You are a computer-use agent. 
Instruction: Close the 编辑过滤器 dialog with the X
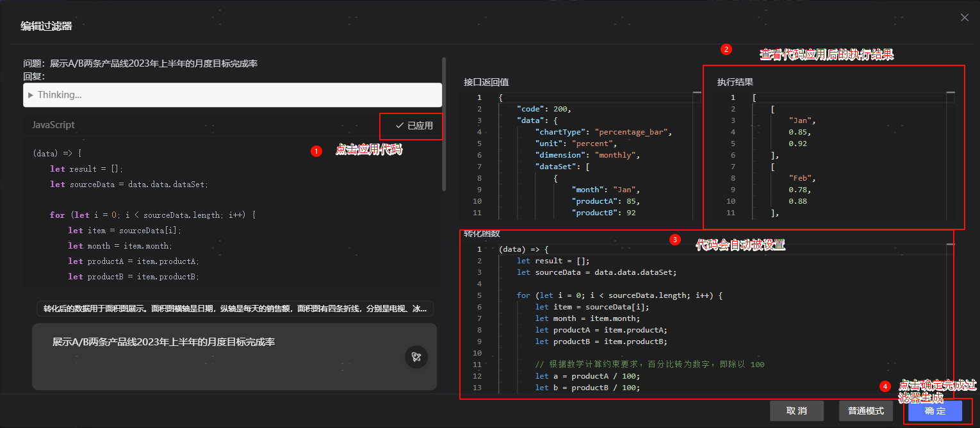965,17
